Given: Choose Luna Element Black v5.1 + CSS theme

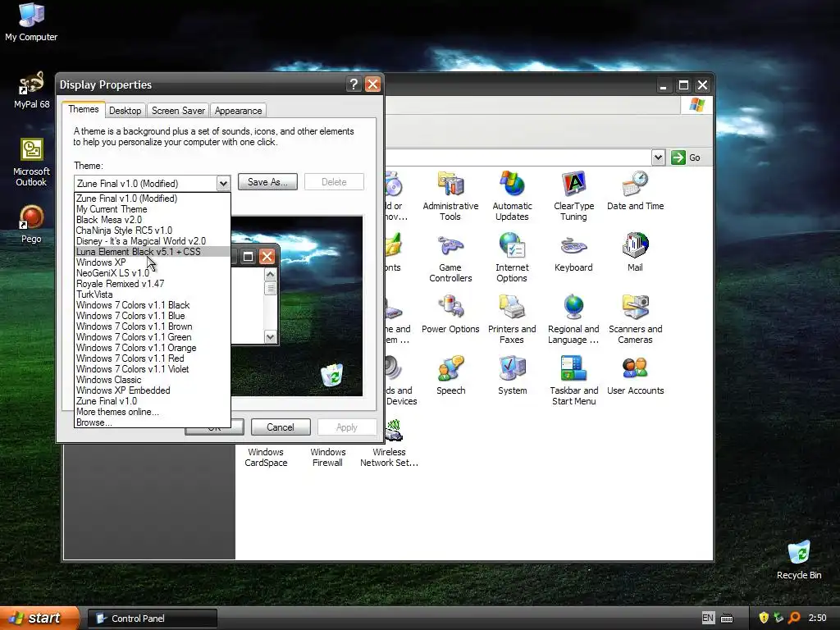Looking at the screenshot, I should click(153, 252).
